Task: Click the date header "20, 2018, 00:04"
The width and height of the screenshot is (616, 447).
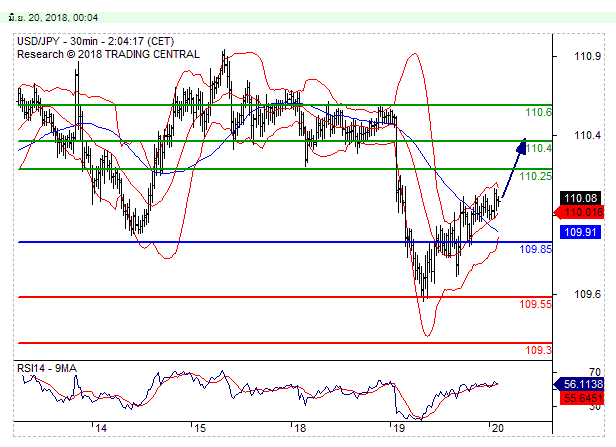Action: point(63,18)
